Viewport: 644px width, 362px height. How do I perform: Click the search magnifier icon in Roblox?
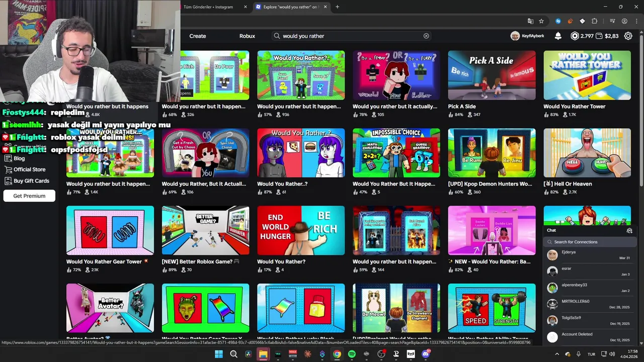[277, 36]
